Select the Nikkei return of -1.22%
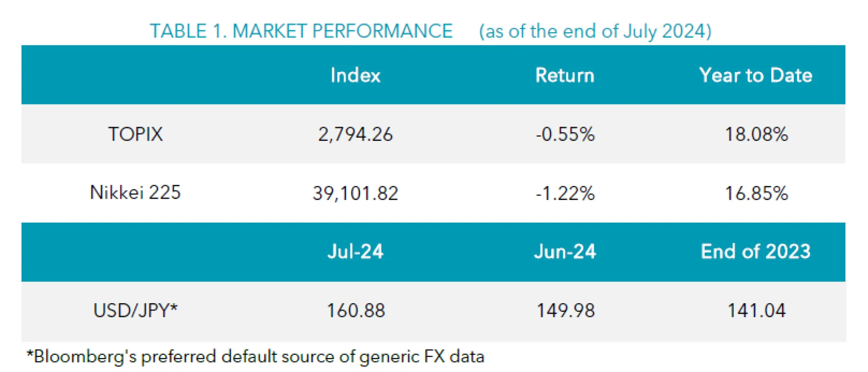The height and width of the screenshot is (372, 868). (565, 194)
